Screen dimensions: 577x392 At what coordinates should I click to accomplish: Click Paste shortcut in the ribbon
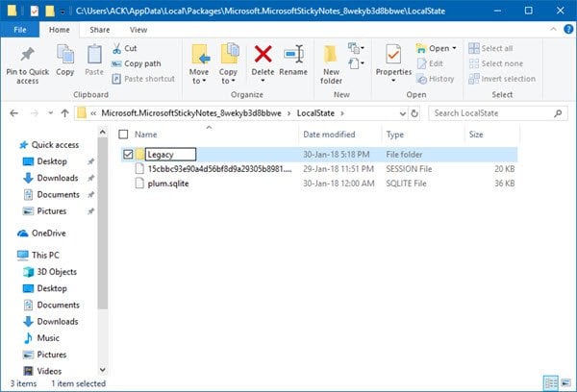point(143,79)
